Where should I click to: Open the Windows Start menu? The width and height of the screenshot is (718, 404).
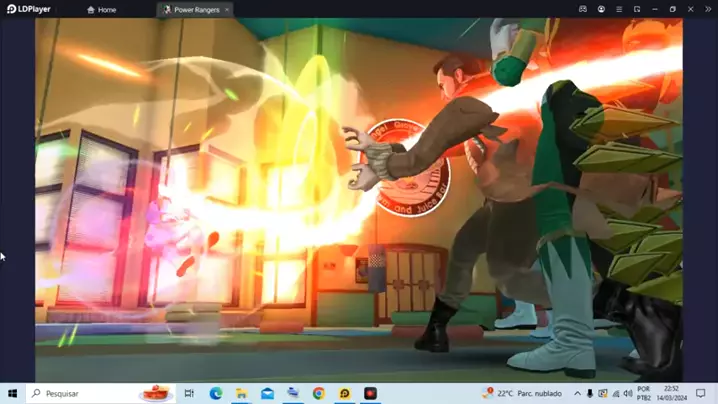click(12, 394)
